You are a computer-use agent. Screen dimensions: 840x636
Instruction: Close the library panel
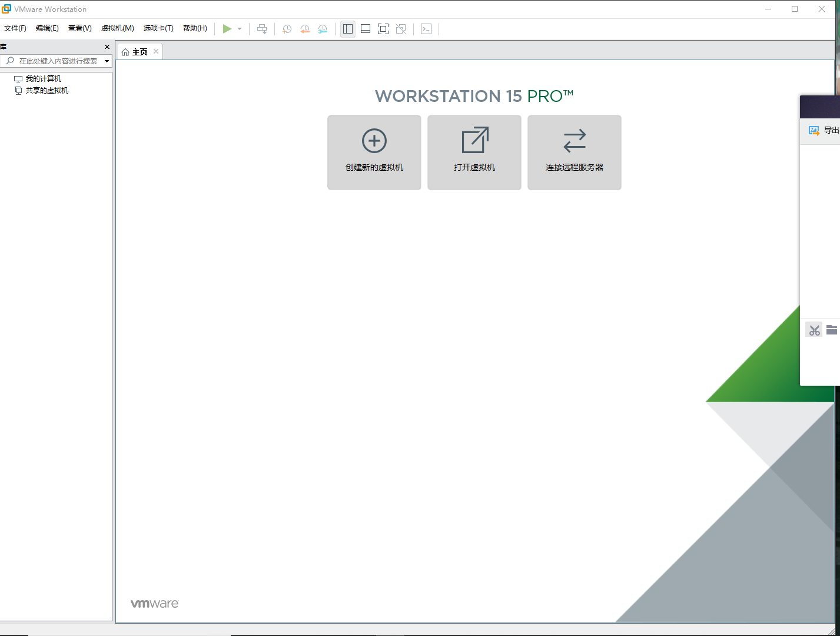click(x=107, y=47)
